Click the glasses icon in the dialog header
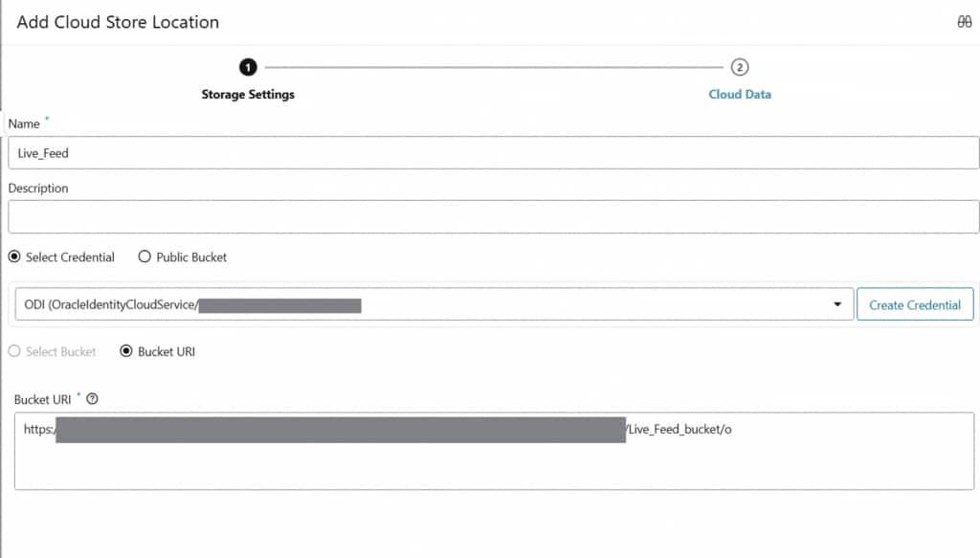 click(964, 22)
